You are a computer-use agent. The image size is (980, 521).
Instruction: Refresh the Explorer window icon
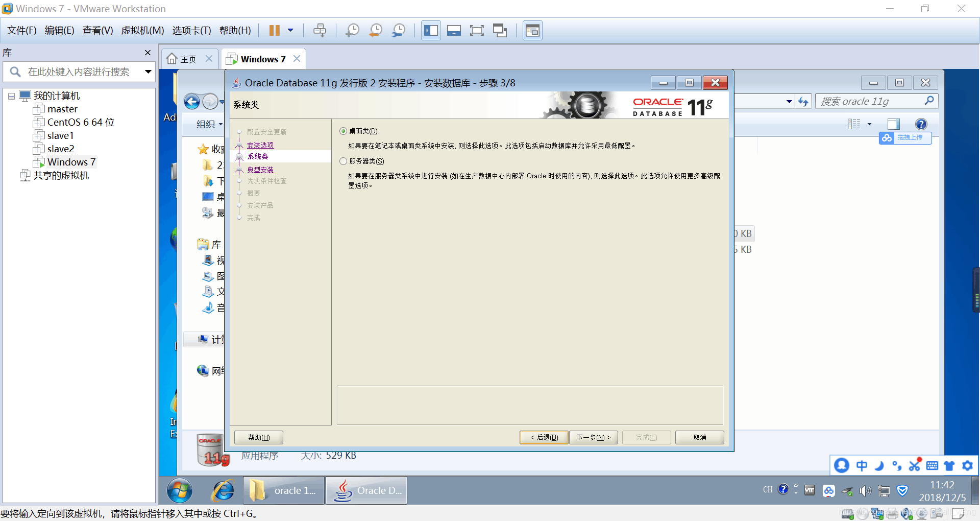[x=803, y=101]
